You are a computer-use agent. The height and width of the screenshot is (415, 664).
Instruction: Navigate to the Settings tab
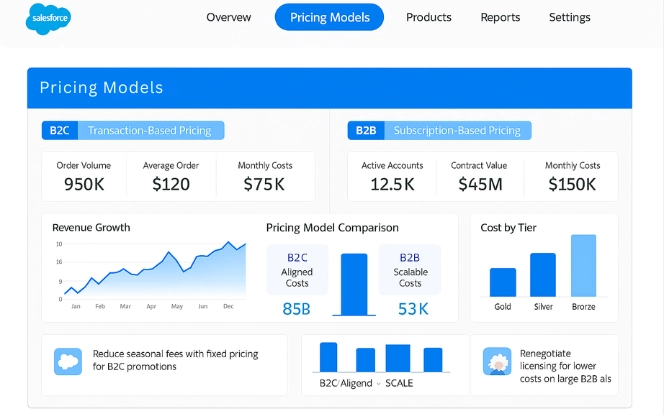(569, 17)
